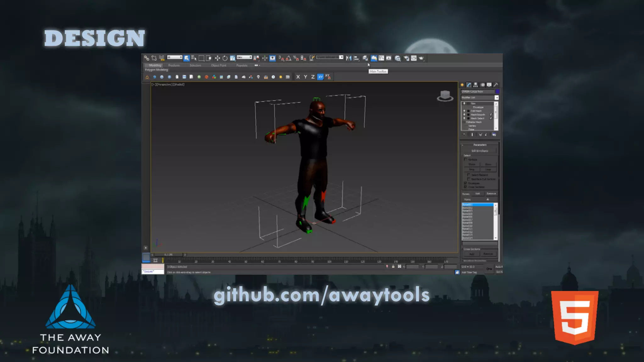Click Edit Named Selection Sets icon
The width and height of the screenshot is (644, 362).
(312, 58)
